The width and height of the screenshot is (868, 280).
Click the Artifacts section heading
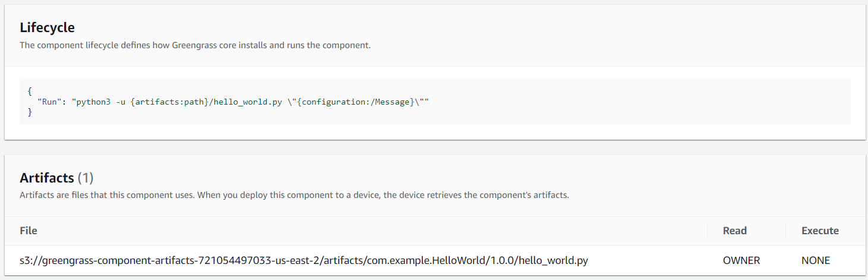[47, 178]
